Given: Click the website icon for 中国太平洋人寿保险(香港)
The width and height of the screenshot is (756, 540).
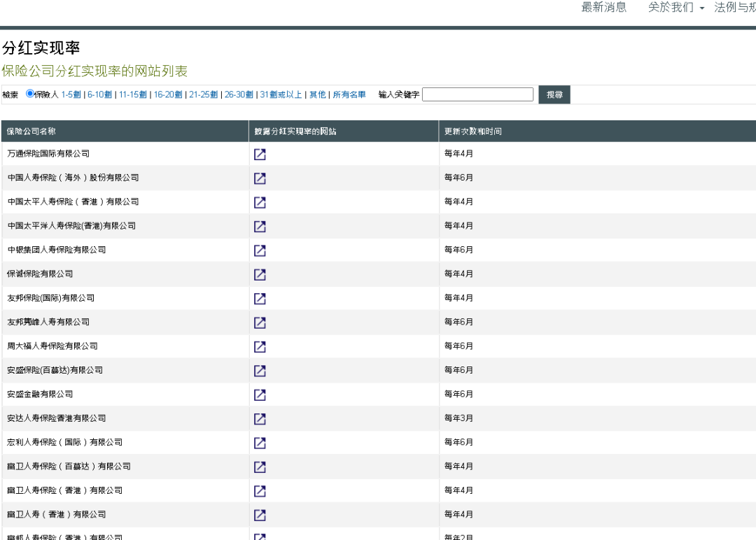Looking at the screenshot, I should [x=260, y=227].
